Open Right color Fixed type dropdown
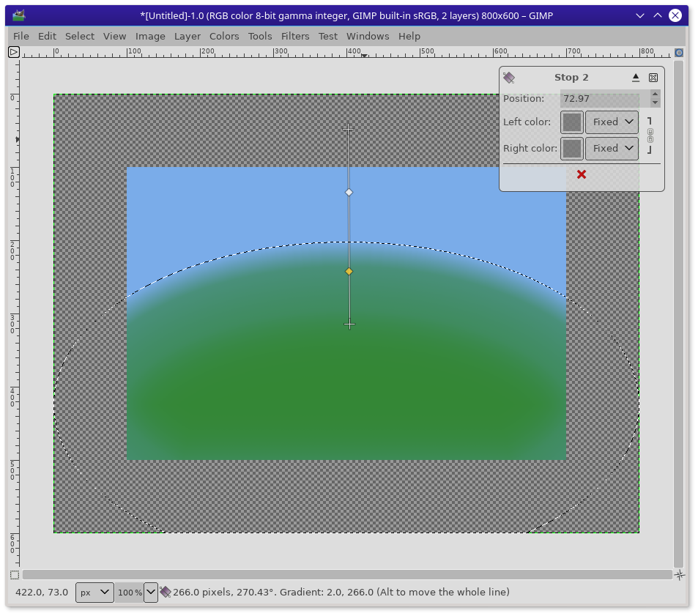 pos(612,149)
